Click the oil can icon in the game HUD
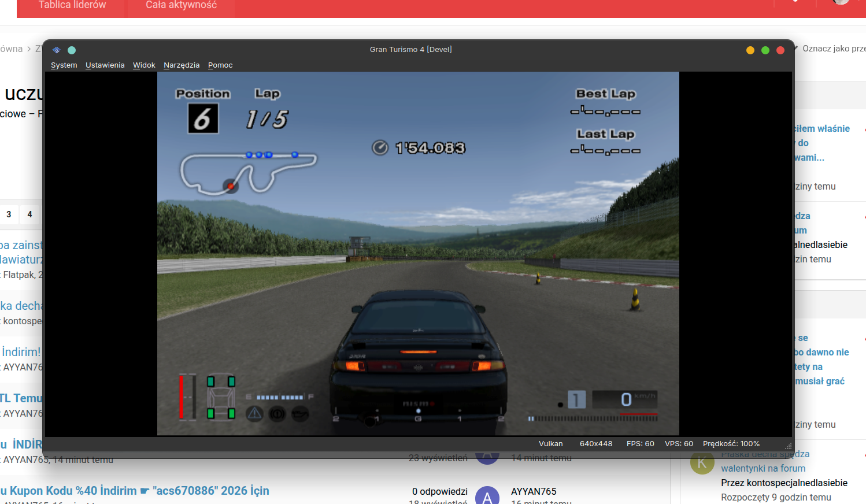866x504 pixels. (300, 414)
